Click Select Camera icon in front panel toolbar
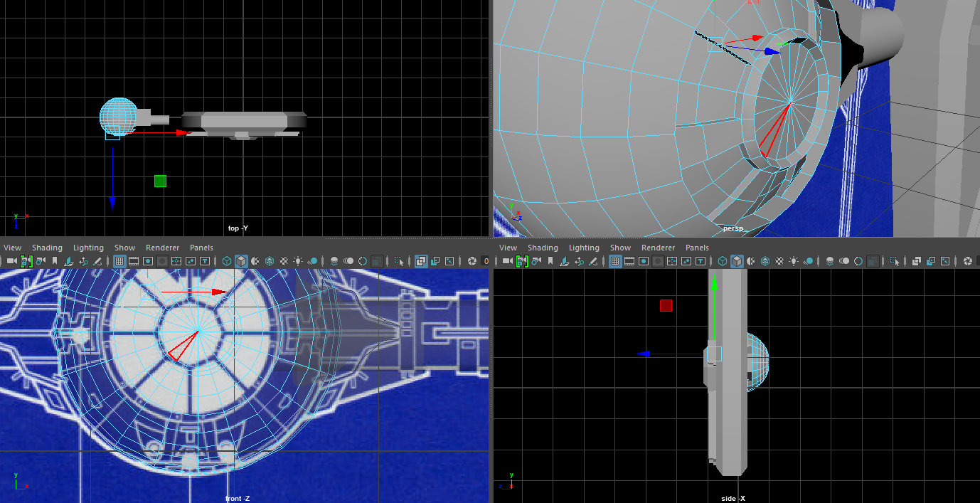980x503 pixels. coord(12,261)
